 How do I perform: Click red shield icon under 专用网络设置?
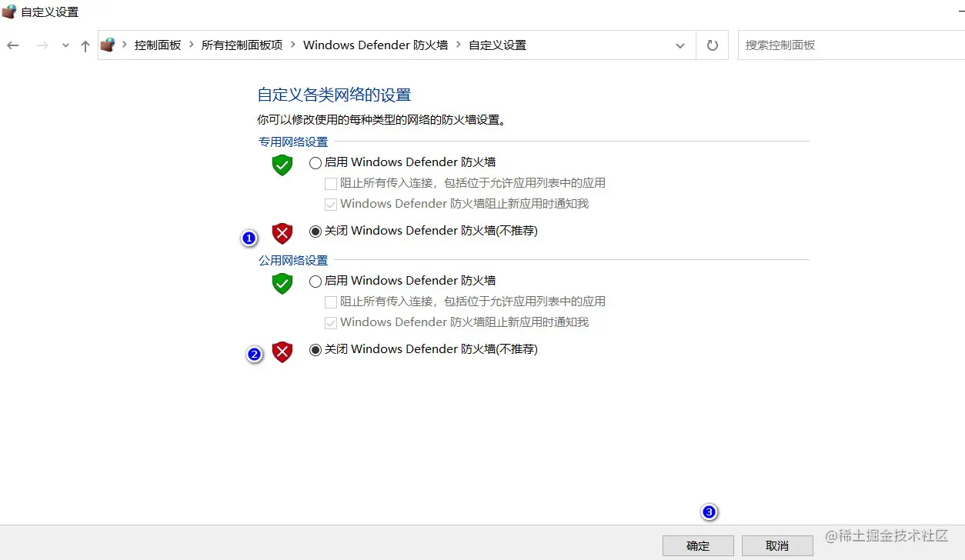(x=282, y=233)
